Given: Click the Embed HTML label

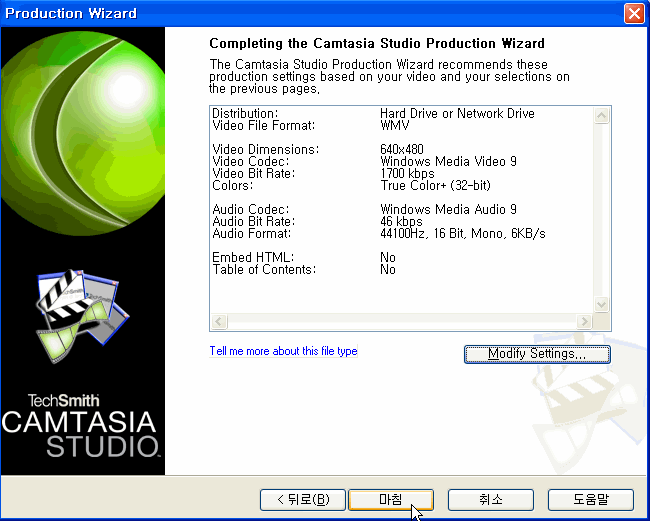Looking at the screenshot, I should point(253,257).
